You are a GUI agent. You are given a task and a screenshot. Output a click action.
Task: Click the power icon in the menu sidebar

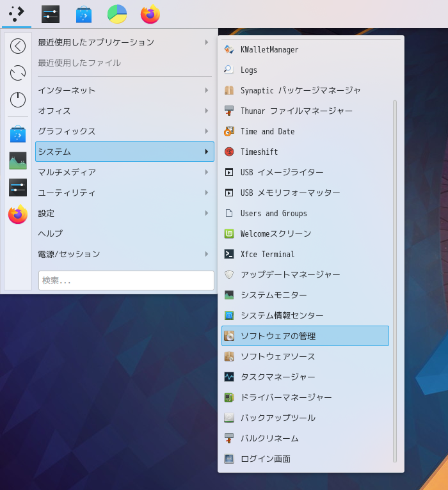[x=18, y=100]
